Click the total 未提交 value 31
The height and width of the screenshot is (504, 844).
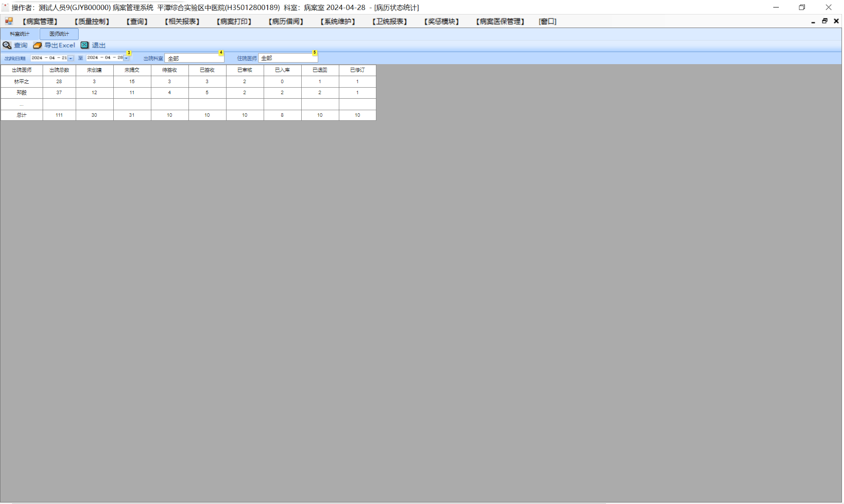(132, 115)
